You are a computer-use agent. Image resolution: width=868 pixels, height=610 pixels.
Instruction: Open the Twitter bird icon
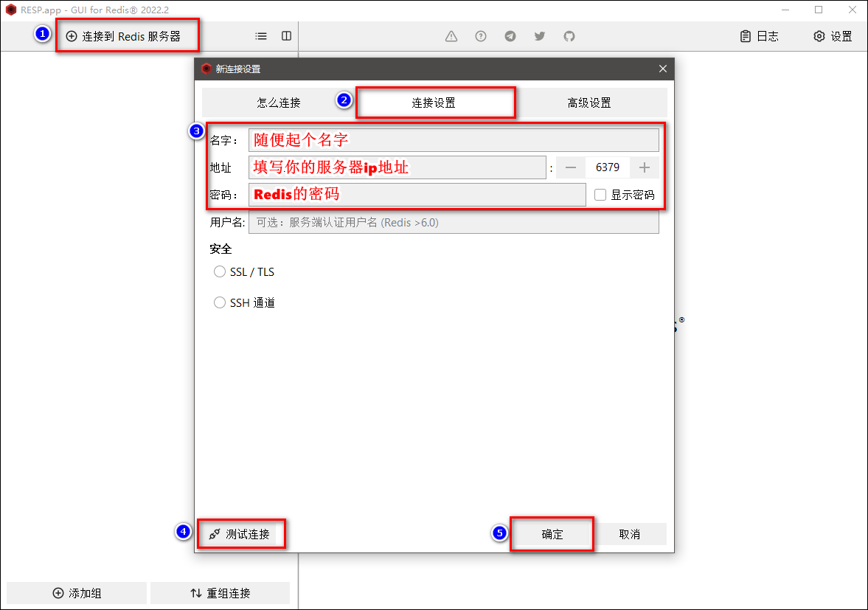[x=540, y=37]
